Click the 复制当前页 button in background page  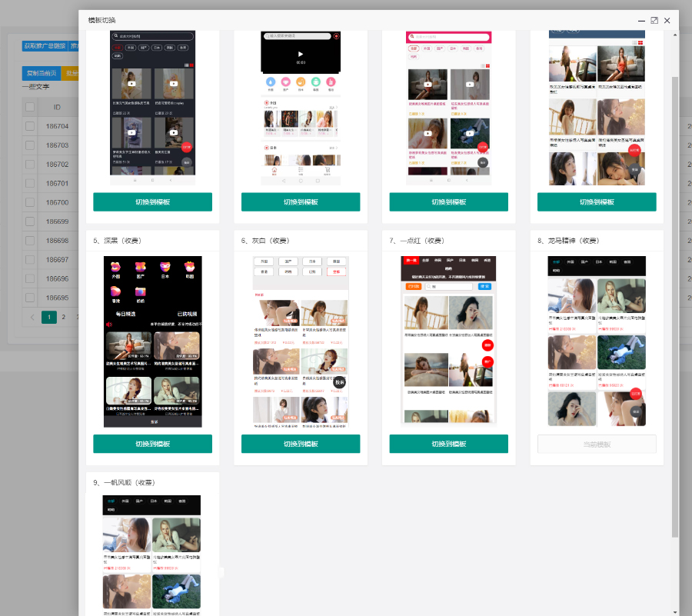click(x=42, y=73)
